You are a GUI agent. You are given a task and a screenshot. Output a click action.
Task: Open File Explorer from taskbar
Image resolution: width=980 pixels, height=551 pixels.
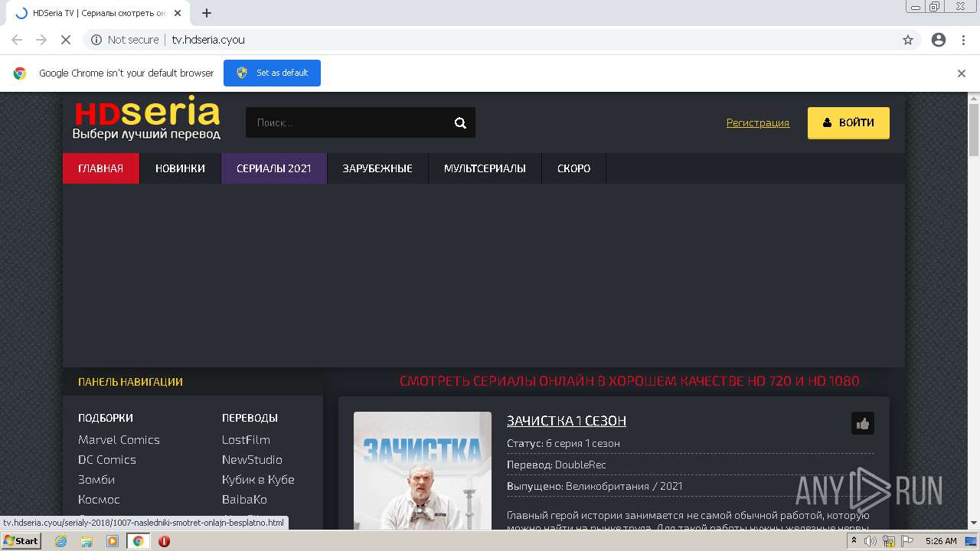(x=87, y=541)
